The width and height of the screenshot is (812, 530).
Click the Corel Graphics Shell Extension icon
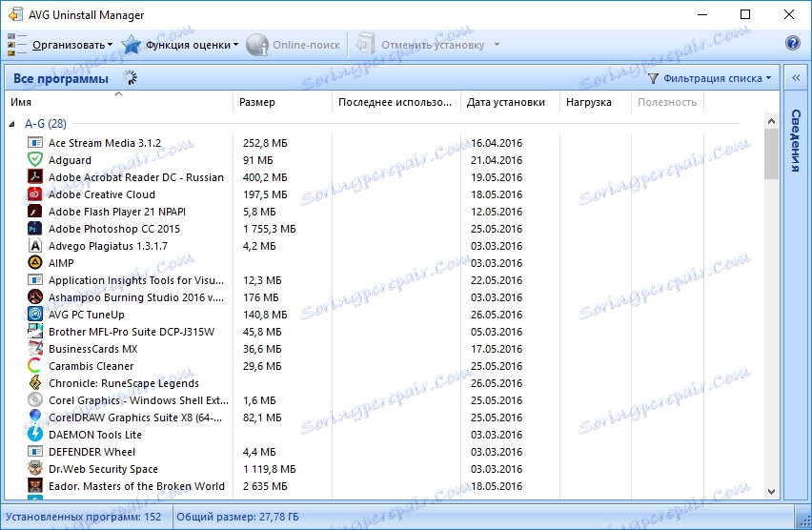[34, 399]
